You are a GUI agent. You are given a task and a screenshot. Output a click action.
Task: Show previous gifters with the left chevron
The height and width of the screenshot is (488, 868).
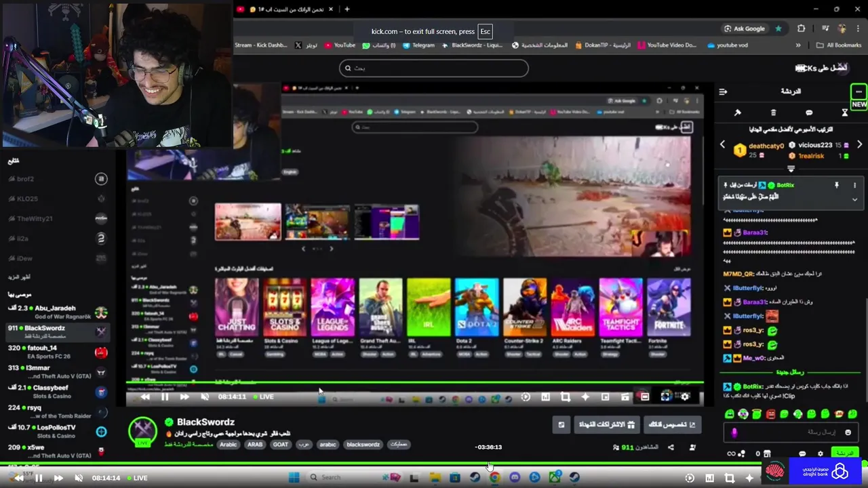[x=722, y=144]
